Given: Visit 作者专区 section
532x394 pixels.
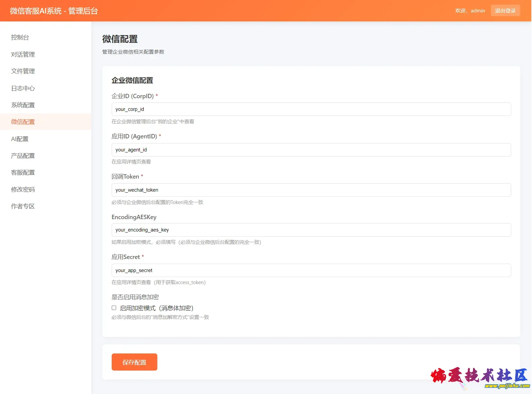Looking at the screenshot, I should 23,206.
